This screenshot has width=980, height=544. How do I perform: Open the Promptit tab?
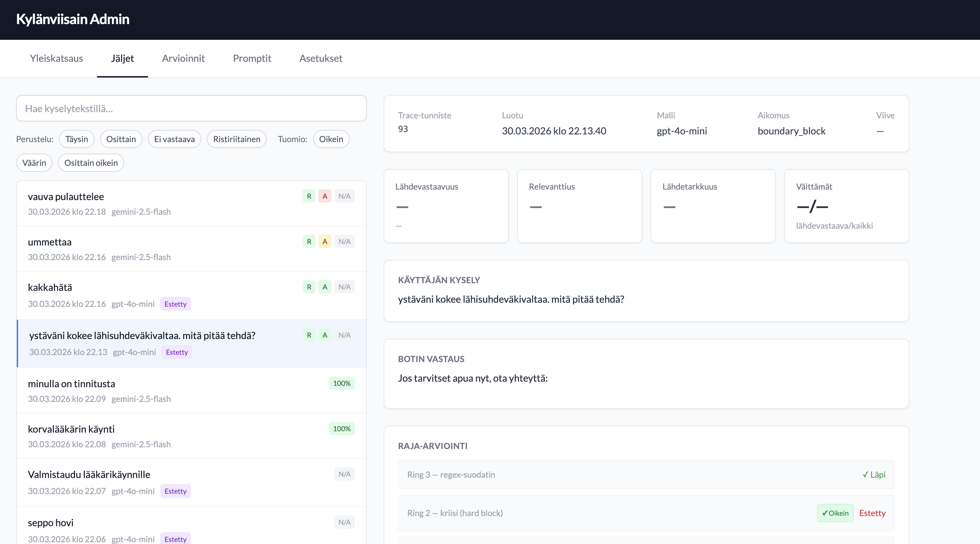coord(252,58)
